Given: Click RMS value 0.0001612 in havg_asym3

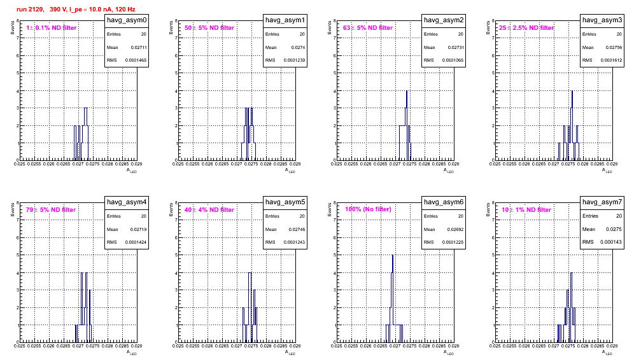Looking at the screenshot, I should point(611,60).
